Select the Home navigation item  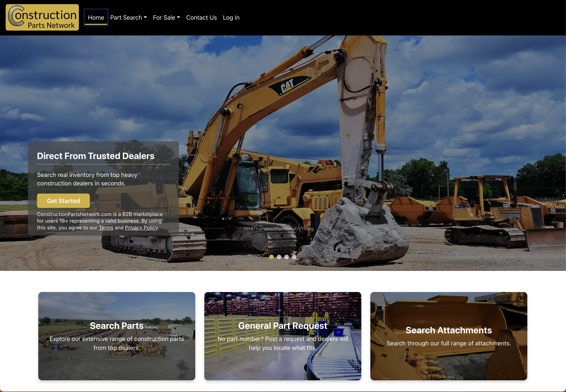(96, 17)
